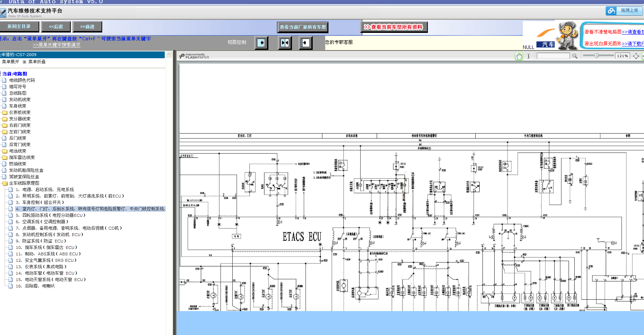Click the zoom slider handle
The image size is (644, 335).
coord(596,56)
